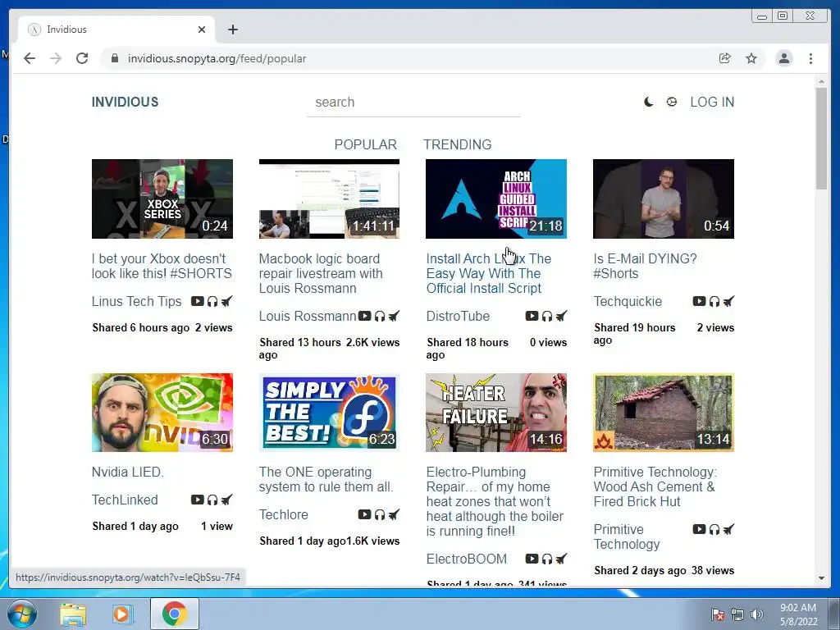Watch Linus Tech Tips video on YouTube icon
The height and width of the screenshot is (630, 840).
click(x=197, y=301)
